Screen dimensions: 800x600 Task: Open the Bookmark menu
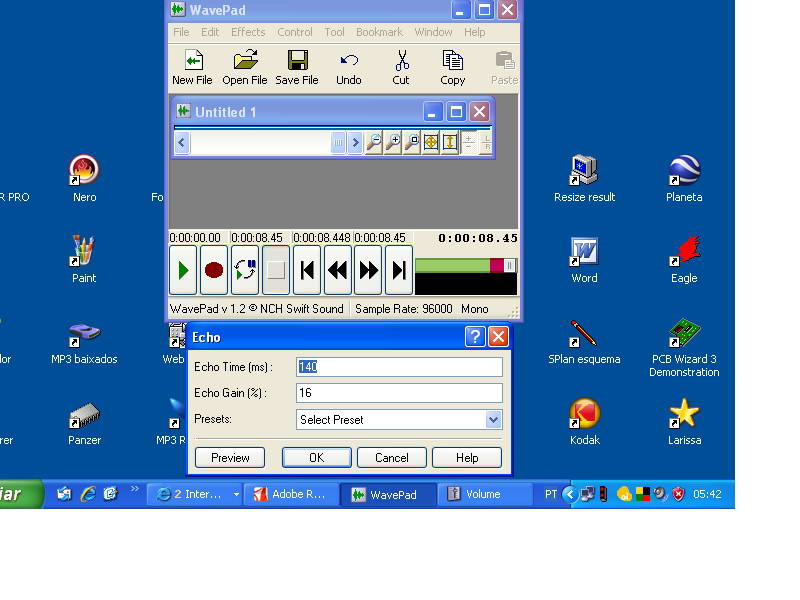(379, 32)
